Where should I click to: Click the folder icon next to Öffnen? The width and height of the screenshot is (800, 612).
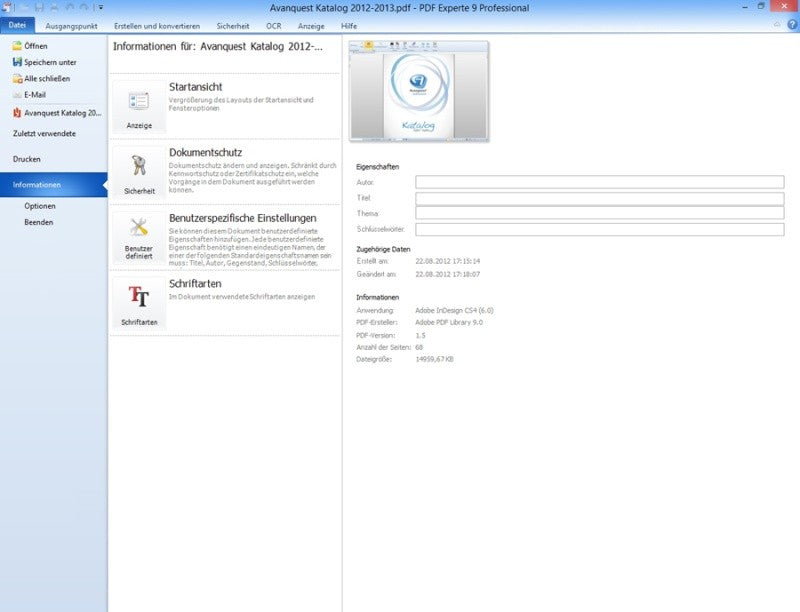[x=17, y=46]
